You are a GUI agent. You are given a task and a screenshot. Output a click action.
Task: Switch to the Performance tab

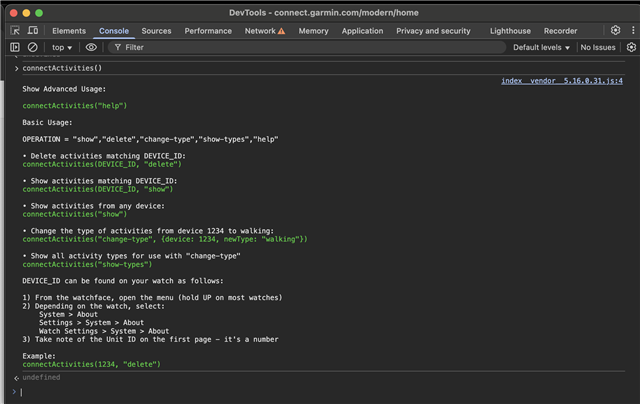tap(208, 31)
